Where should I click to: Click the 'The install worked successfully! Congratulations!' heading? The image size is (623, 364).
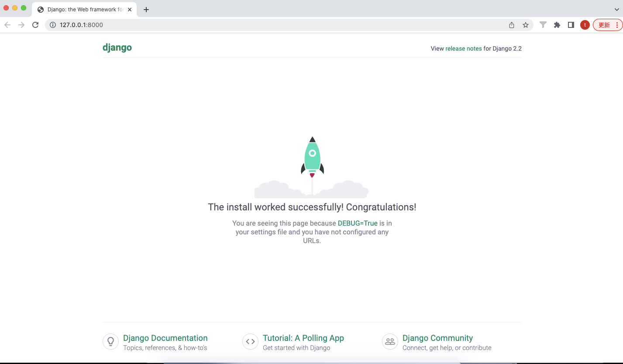(312, 207)
